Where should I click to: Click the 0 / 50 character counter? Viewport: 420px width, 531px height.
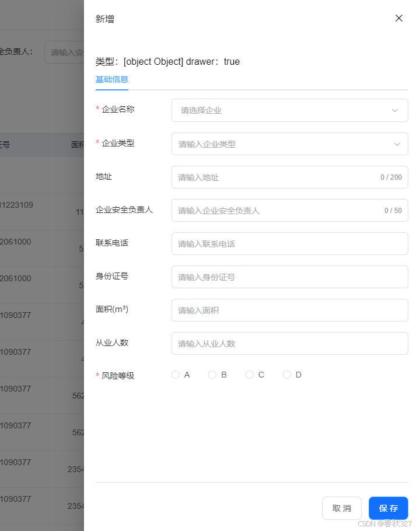point(393,210)
